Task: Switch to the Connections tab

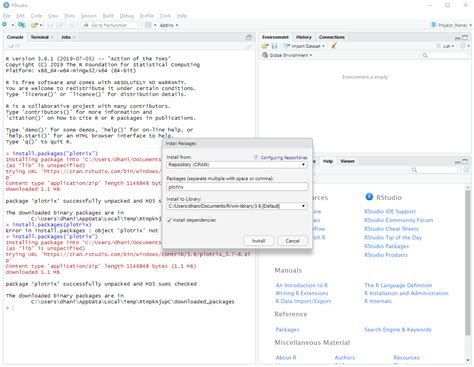Action: [x=332, y=37]
